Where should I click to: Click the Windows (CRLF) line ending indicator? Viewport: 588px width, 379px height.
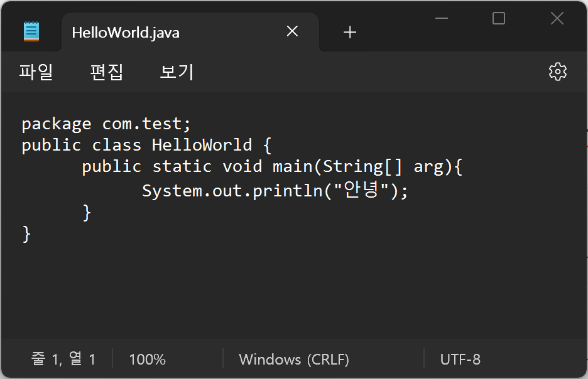pos(294,360)
